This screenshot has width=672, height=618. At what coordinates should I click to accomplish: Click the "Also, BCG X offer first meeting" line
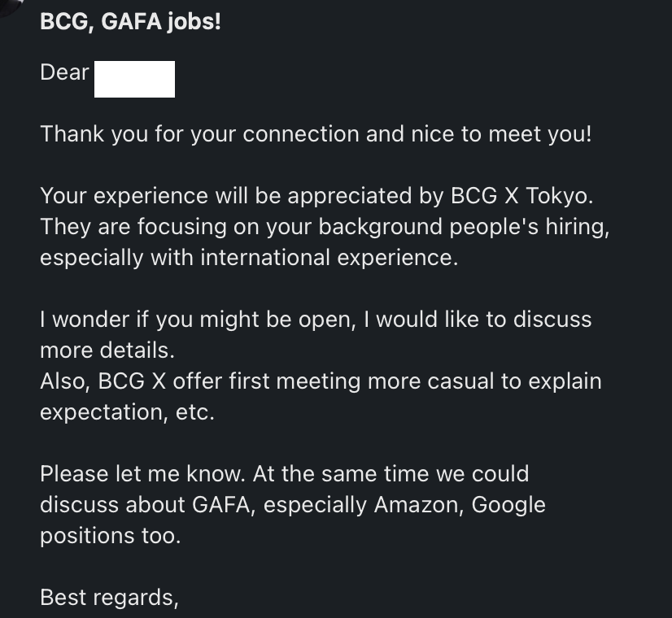coord(321,381)
